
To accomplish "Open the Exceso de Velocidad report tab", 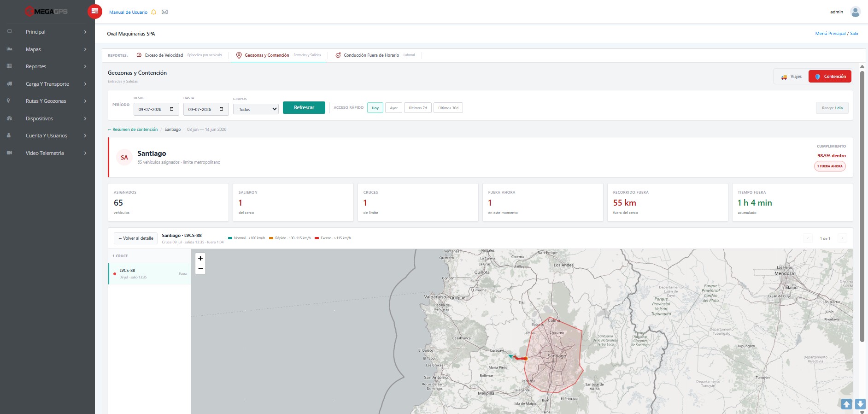I will pyautogui.click(x=179, y=55).
